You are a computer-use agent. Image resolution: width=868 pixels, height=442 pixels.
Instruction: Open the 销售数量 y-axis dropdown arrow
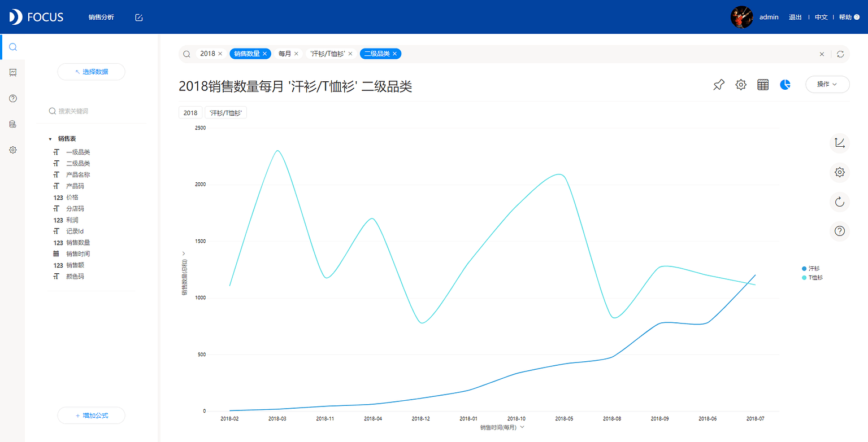point(184,253)
